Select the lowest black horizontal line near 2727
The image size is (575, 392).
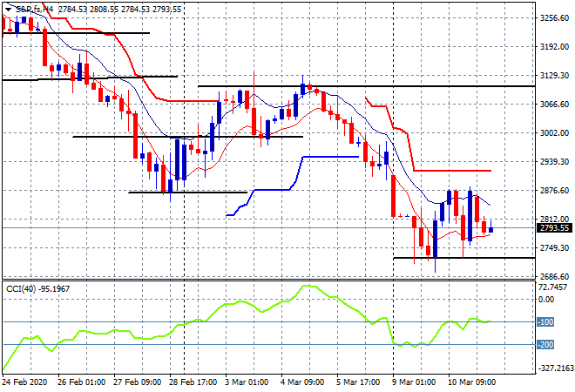[x=463, y=258]
